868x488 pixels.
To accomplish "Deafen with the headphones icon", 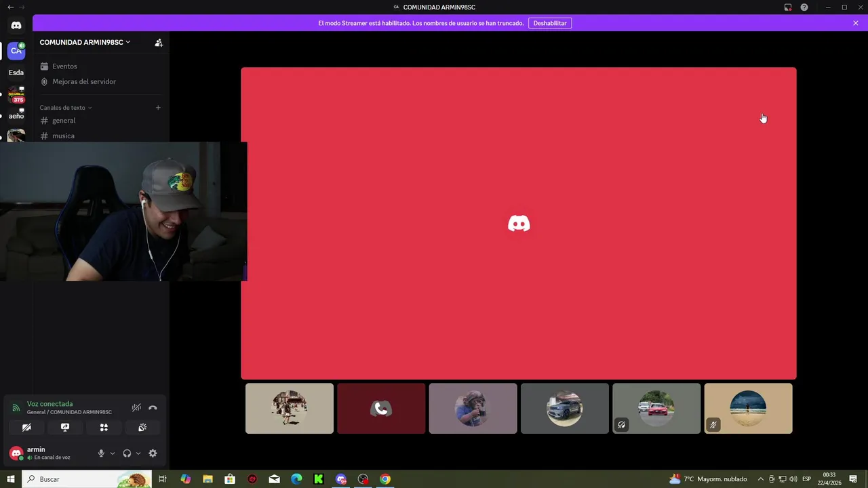I will click(x=127, y=453).
